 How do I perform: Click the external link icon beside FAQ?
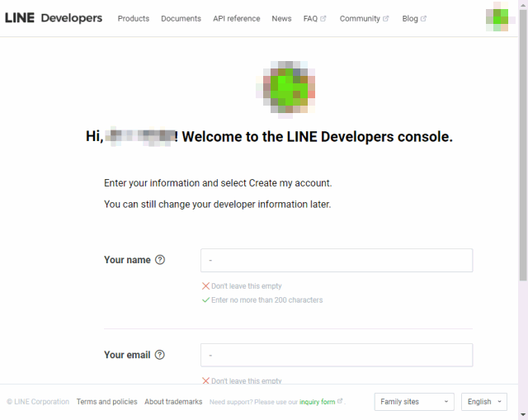(x=323, y=18)
